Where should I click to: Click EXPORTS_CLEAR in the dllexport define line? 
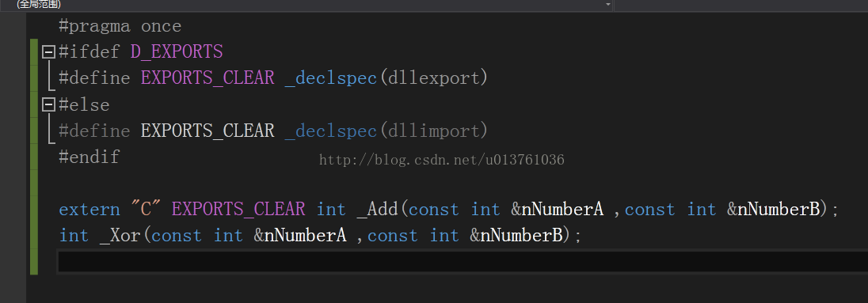tap(207, 78)
